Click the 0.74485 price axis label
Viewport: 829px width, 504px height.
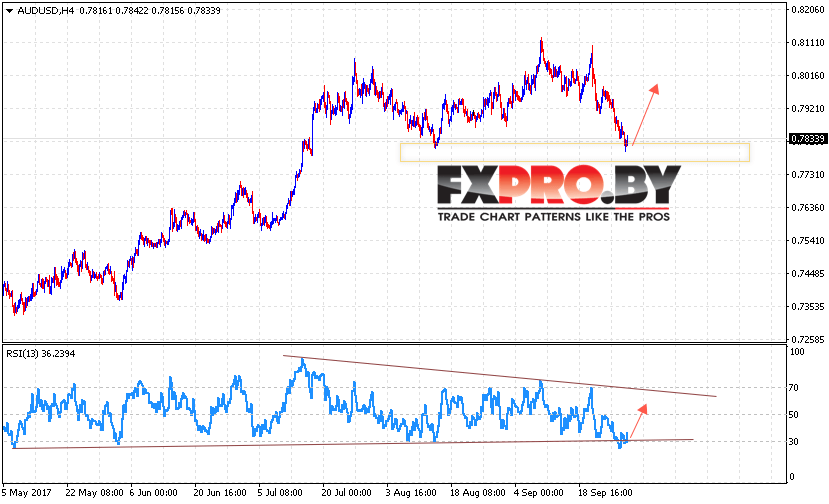pos(808,274)
